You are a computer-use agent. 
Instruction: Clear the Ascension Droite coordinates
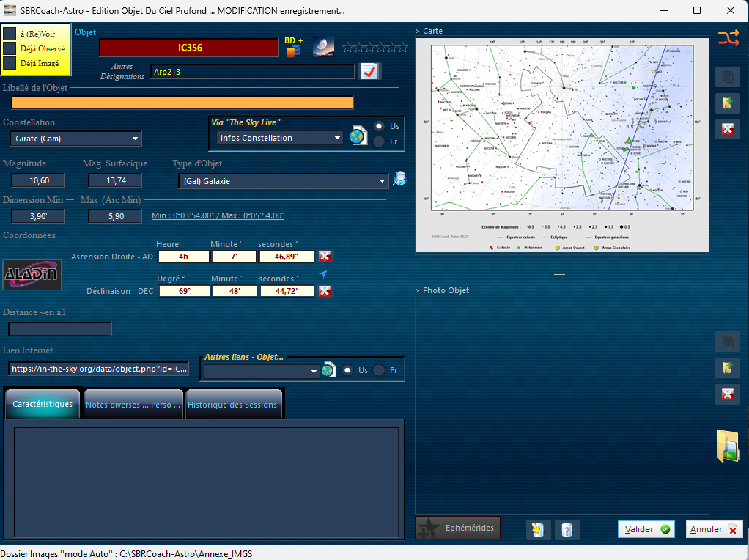coord(325,256)
